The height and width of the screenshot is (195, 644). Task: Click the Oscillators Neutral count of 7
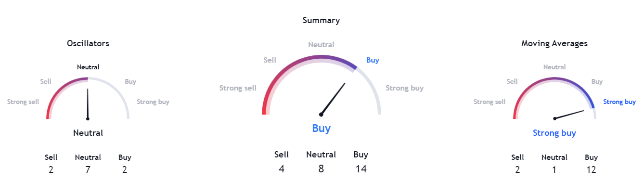[88, 169]
